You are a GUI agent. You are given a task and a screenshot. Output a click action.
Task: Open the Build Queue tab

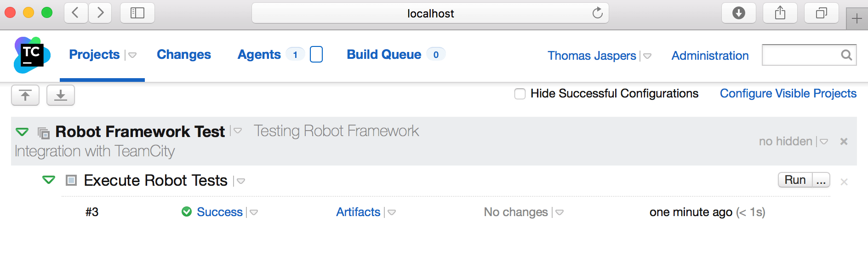384,55
